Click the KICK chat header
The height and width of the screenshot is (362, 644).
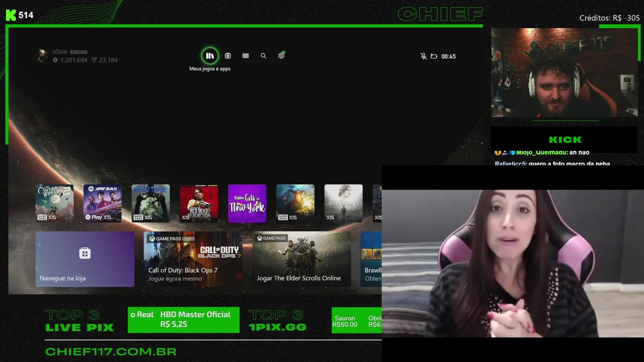[x=565, y=140]
